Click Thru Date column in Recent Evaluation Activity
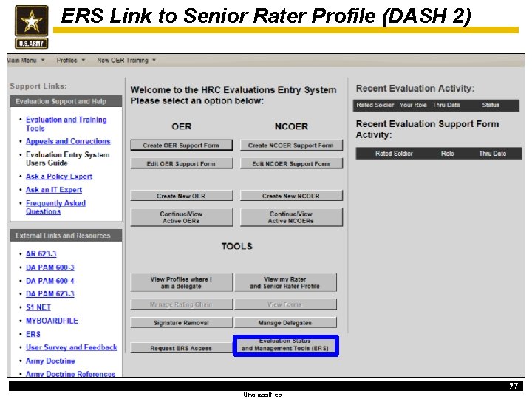 (446, 105)
